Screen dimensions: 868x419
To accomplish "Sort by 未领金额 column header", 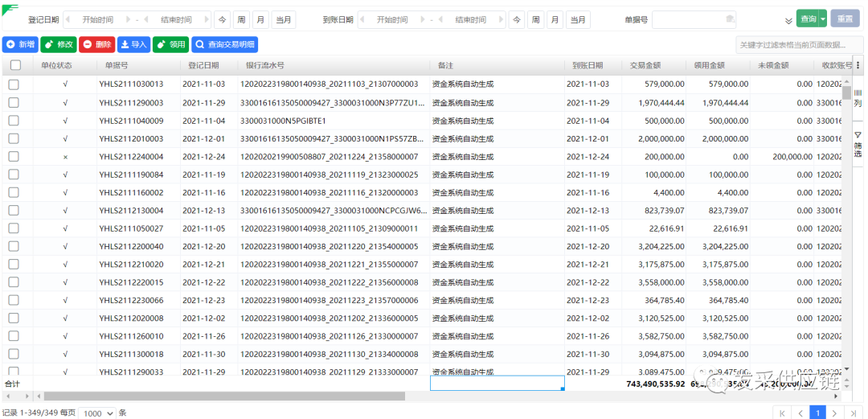I will coord(774,65).
